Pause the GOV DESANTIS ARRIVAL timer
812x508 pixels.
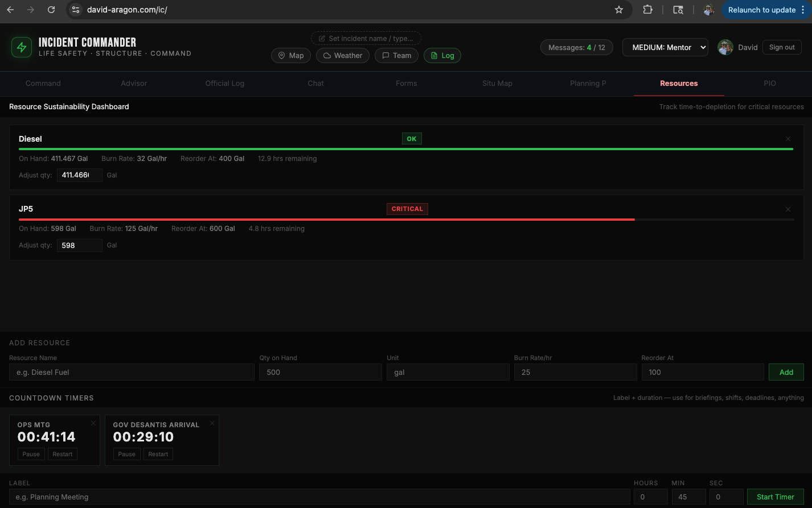tap(126, 454)
